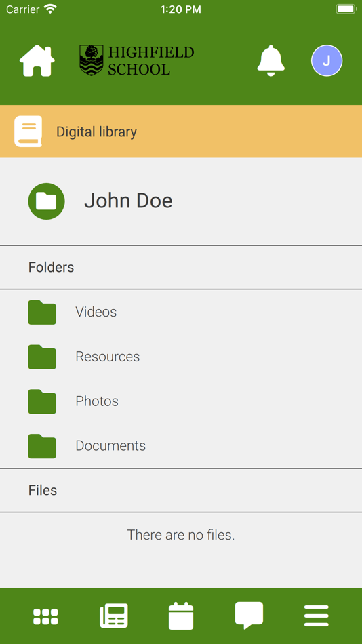This screenshot has width=362, height=644.
Task: Open the hamburger menu
Action: click(x=317, y=616)
